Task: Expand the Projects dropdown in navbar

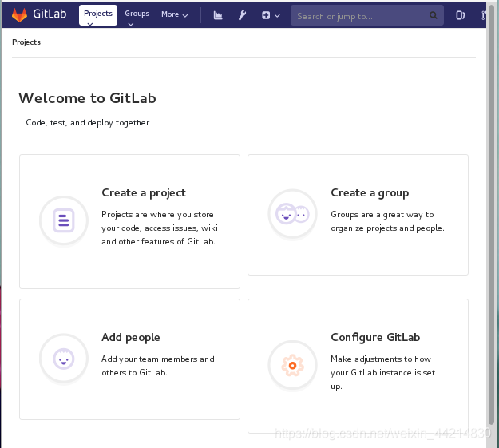Action: click(98, 15)
